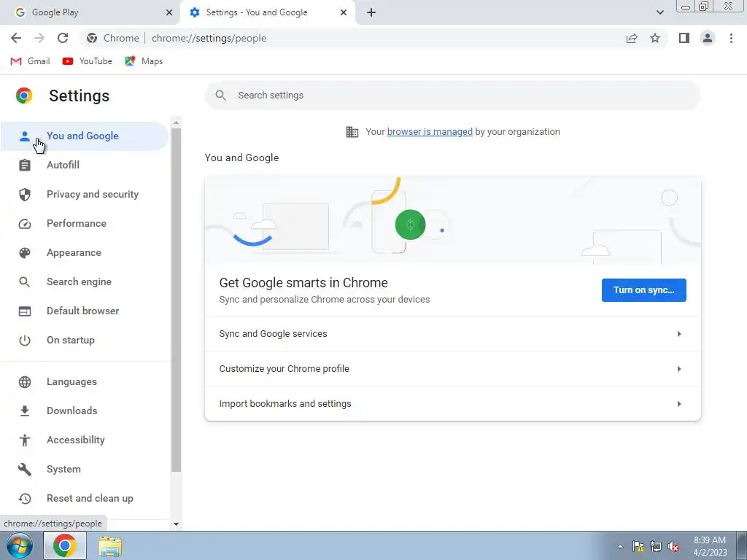This screenshot has height=560, width=747.
Task: Expand Import bookmarks and settings row
Action: pyautogui.click(x=452, y=404)
